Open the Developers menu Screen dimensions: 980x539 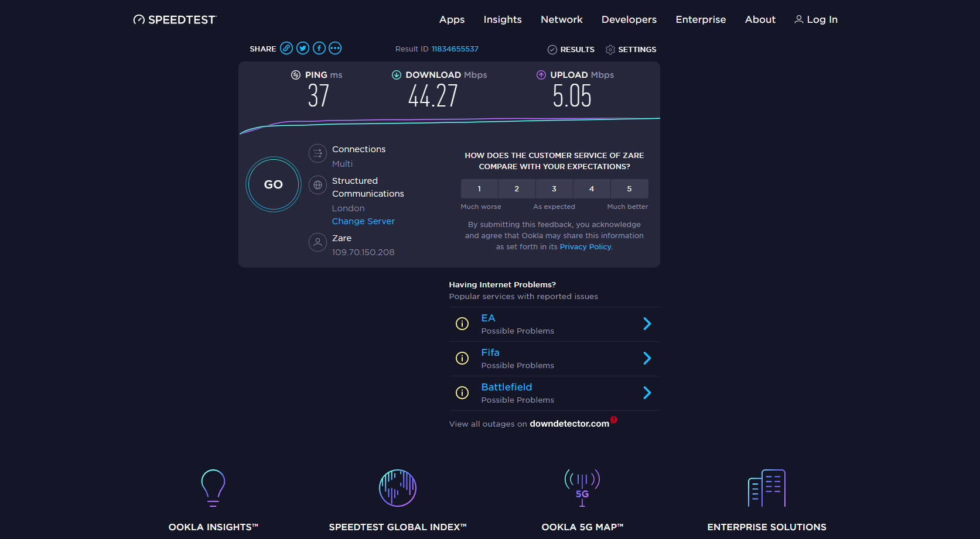click(629, 19)
